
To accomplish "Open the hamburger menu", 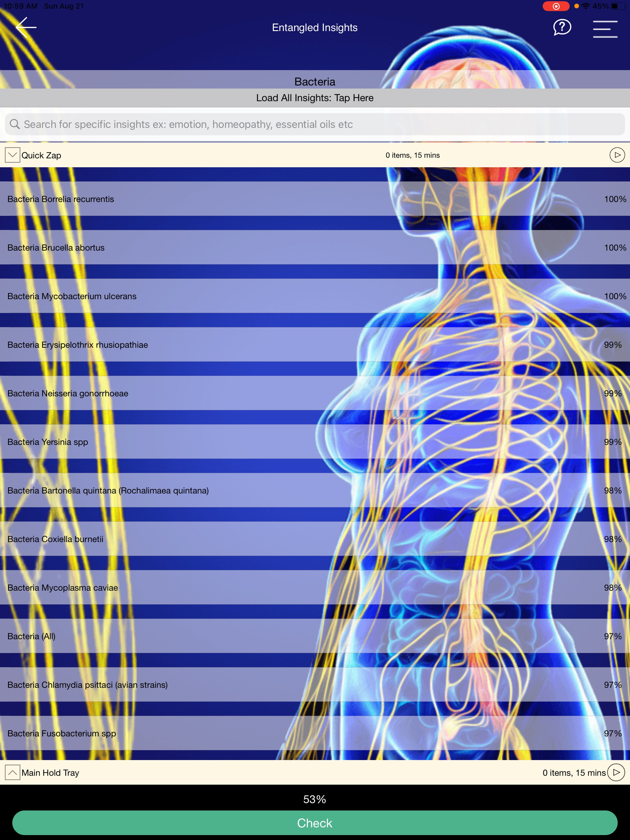I will 605,29.
